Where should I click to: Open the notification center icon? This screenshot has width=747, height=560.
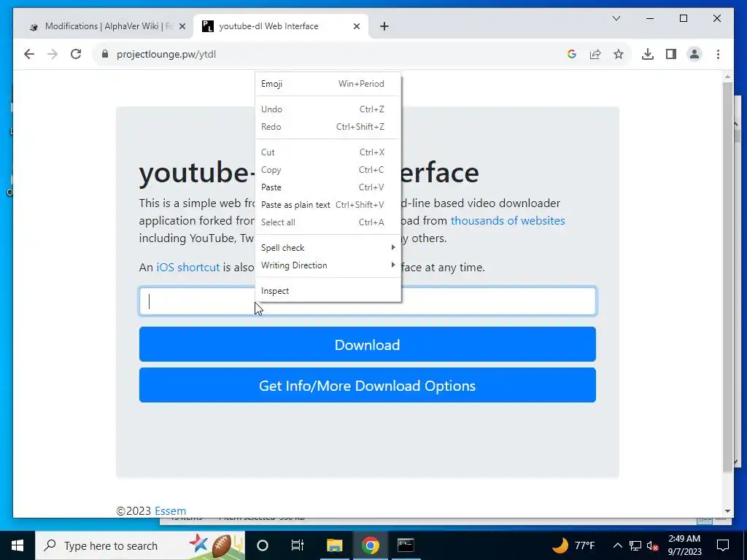click(x=723, y=545)
